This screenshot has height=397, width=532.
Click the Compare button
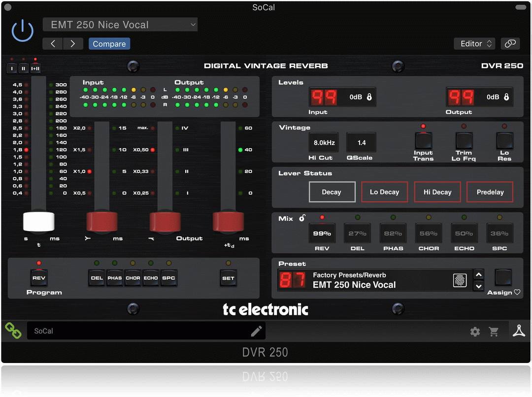(x=109, y=44)
